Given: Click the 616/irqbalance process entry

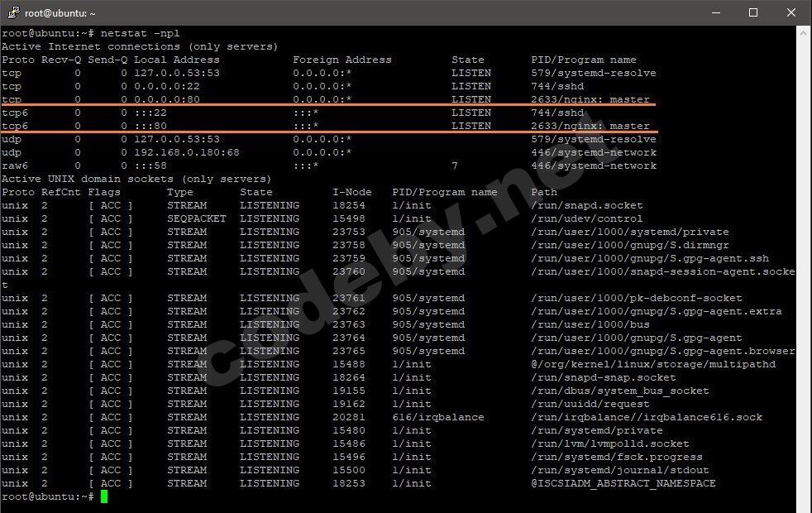Looking at the screenshot, I should click(438, 417).
